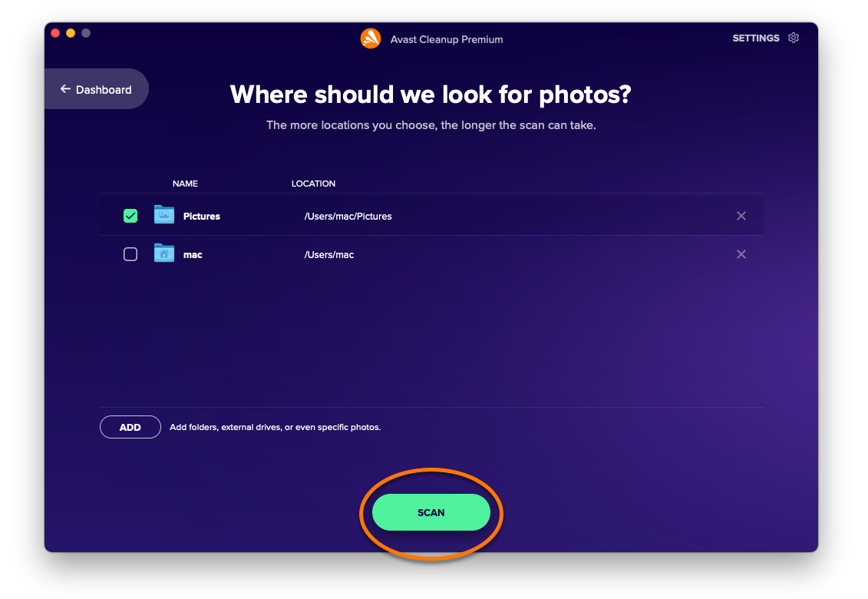Screen dimensions: 868x599
Task: Click the NAME column header
Action: [x=185, y=184]
